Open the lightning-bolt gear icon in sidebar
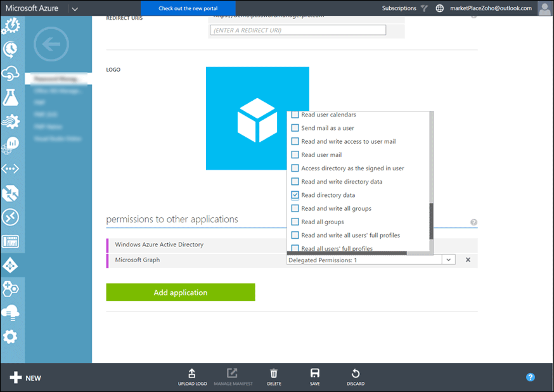This screenshot has width=554, height=392. coord(11,26)
